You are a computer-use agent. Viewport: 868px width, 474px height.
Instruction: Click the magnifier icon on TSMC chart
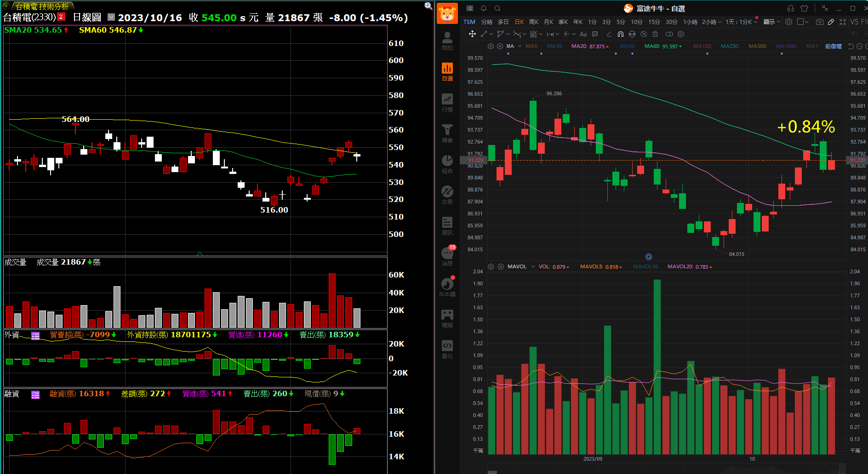[428, 6]
